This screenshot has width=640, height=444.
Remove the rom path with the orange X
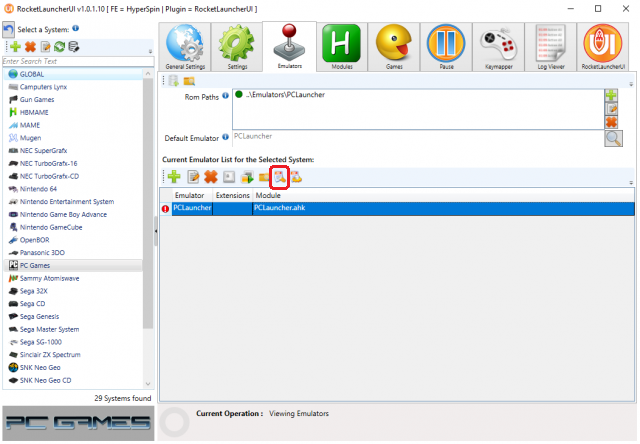[x=611, y=122]
